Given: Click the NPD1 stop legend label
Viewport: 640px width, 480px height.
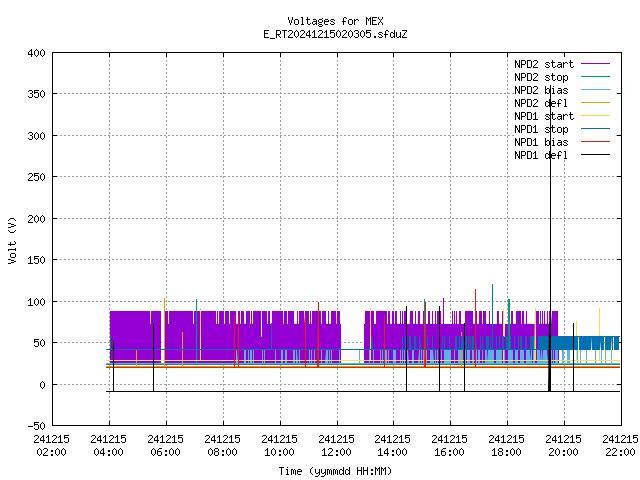Looking at the screenshot, I should click(541, 129).
